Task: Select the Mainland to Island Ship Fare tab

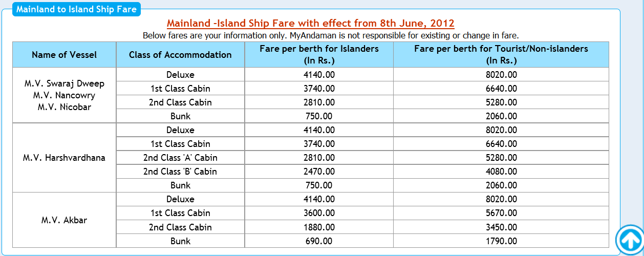Action: coord(76,9)
